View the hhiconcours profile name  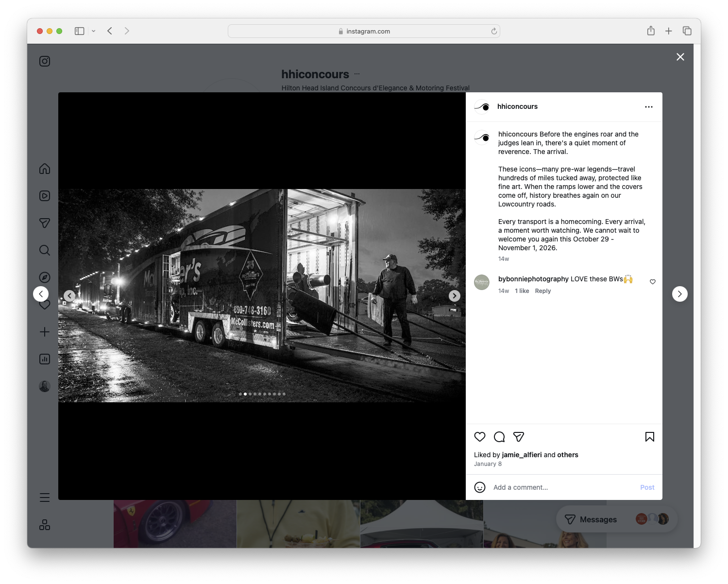click(517, 106)
